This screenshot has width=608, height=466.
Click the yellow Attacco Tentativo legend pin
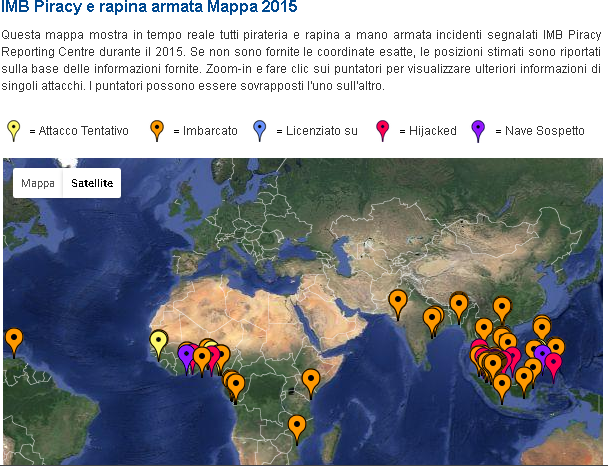[x=14, y=131]
